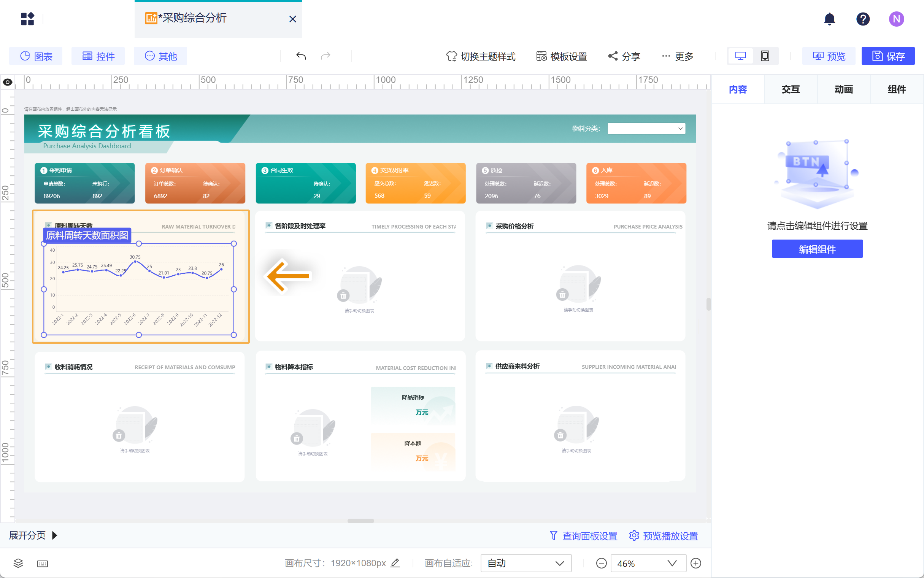Switch to desktop layout view
This screenshot has height=578, width=924.
[740, 56]
